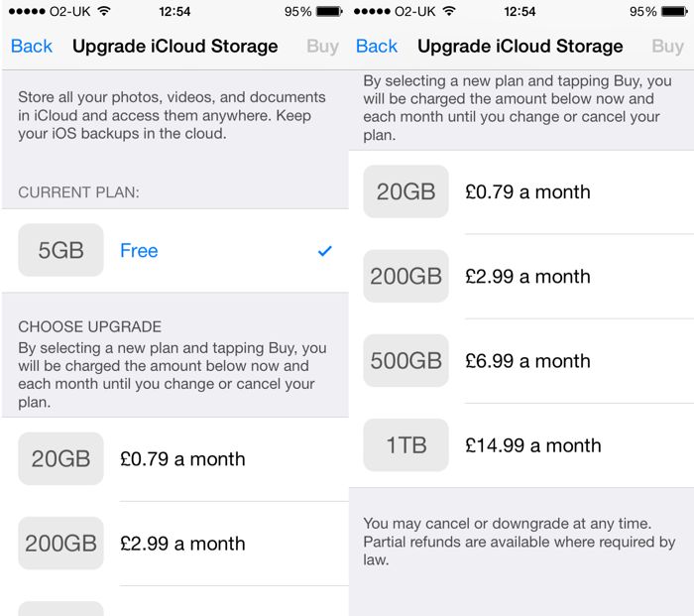Tap the signal strength dots on left screen

pyautogui.click(x=24, y=12)
